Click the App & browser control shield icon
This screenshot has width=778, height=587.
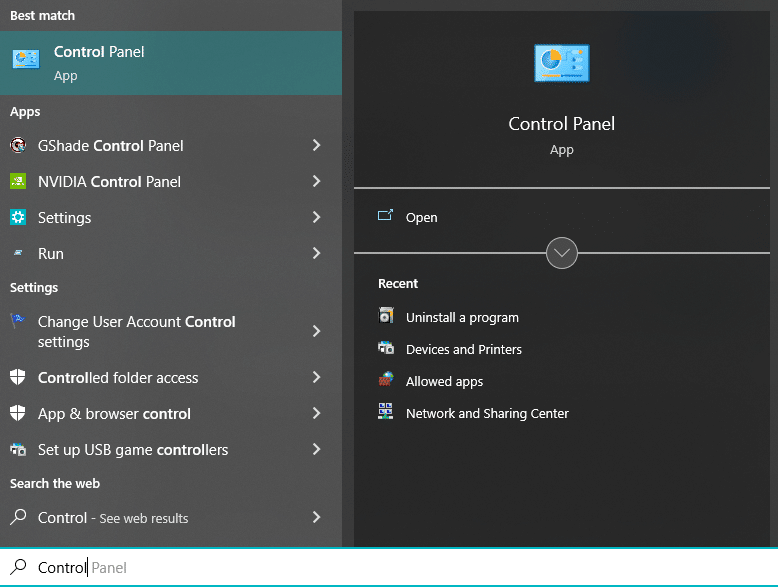18,413
